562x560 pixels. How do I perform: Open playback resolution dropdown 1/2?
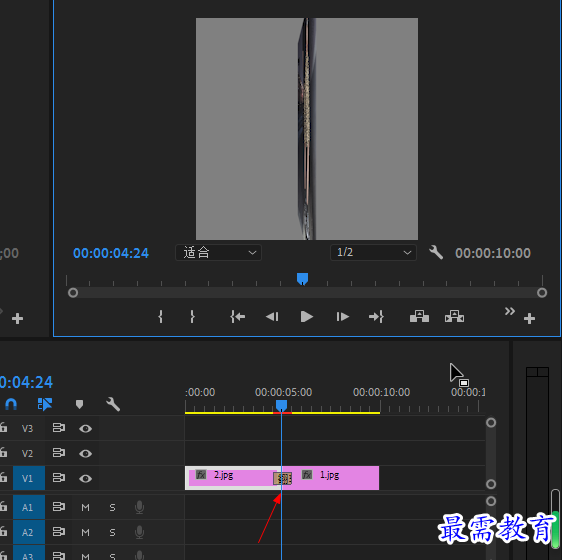click(x=373, y=253)
